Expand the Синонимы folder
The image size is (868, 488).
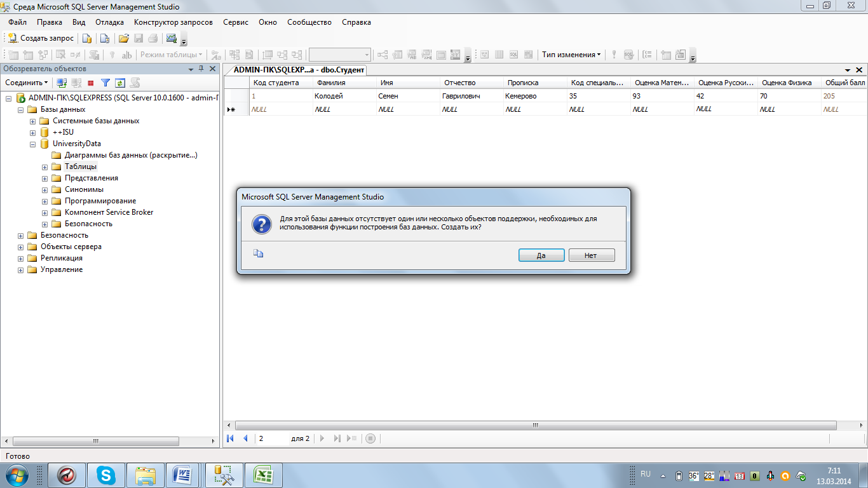point(44,190)
